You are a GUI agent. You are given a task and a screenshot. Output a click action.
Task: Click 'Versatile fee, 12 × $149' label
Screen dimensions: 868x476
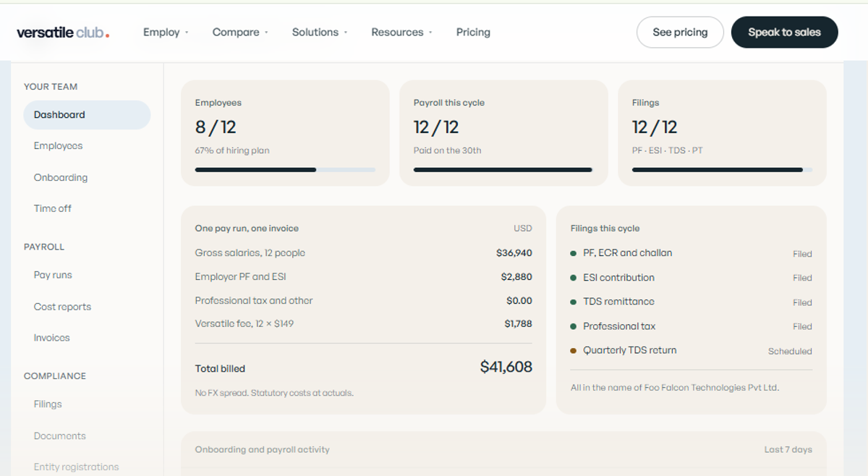[x=244, y=324]
